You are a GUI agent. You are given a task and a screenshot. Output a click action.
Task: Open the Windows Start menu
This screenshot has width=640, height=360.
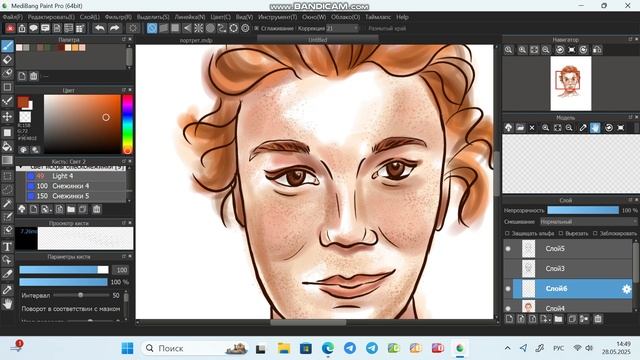point(127,348)
